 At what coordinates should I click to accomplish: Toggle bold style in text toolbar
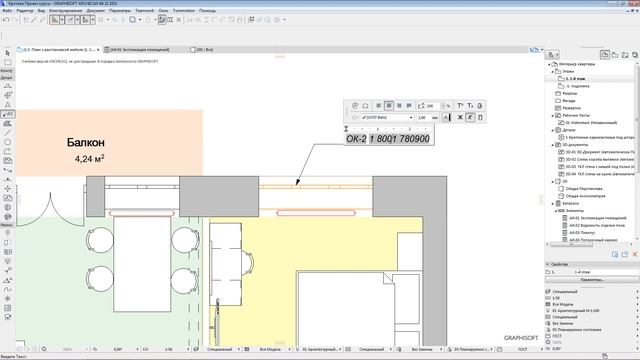[460, 117]
